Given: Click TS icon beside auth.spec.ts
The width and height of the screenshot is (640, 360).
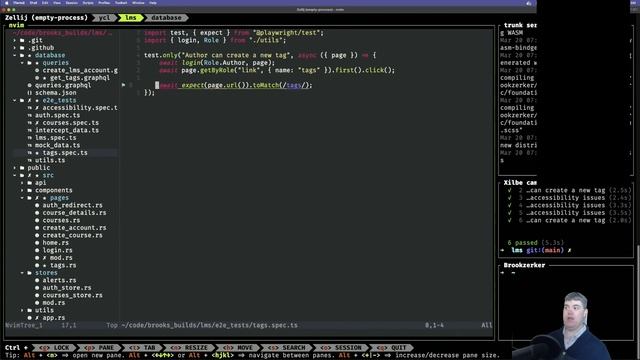Looking at the screenshot, I should pos(29,116).
